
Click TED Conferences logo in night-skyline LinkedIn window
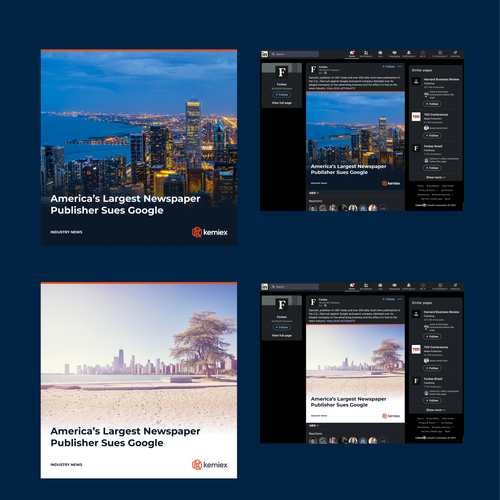[x=416, y=117]
